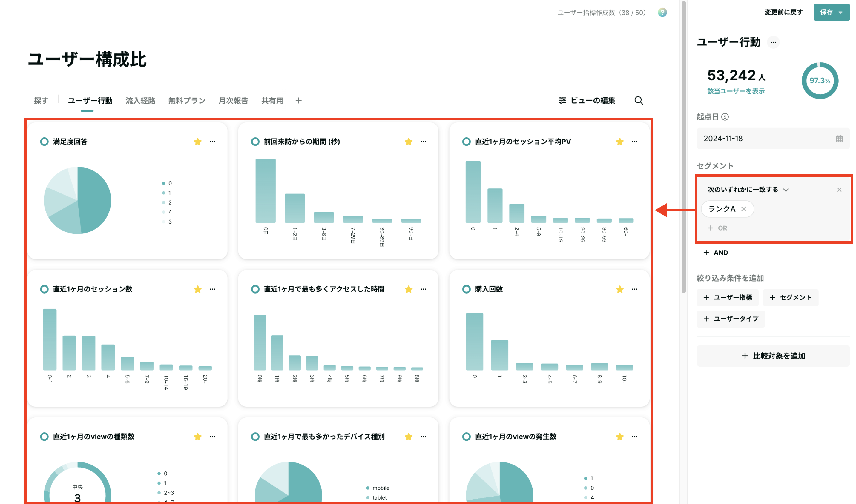The height and width of the screenshot is (504, 856).
Task: Open 直近1ヶ月のセッション平均PV card more menu
Action: tap(634, 142)
